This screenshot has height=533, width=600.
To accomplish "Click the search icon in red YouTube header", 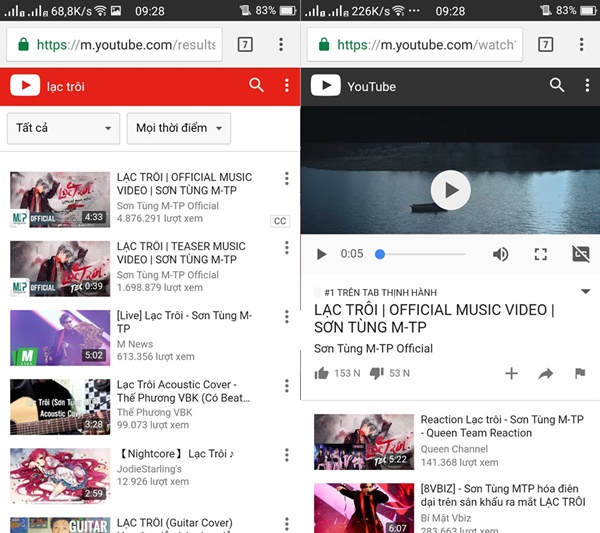I will pyautogui.click(x=257, y=86).
